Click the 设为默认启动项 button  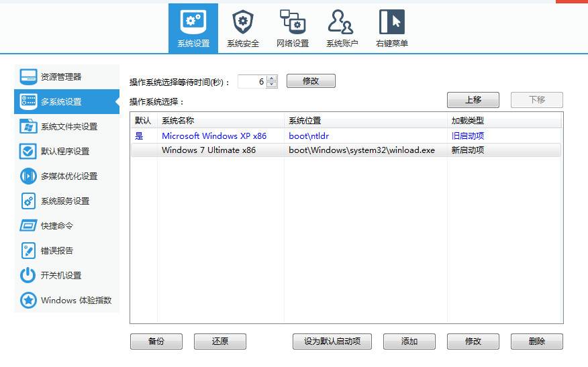tap(332, 341)
